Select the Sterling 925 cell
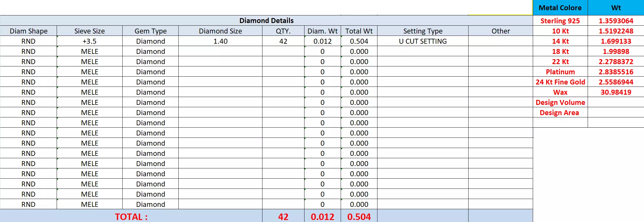644x222 pixels. [560, 21]
